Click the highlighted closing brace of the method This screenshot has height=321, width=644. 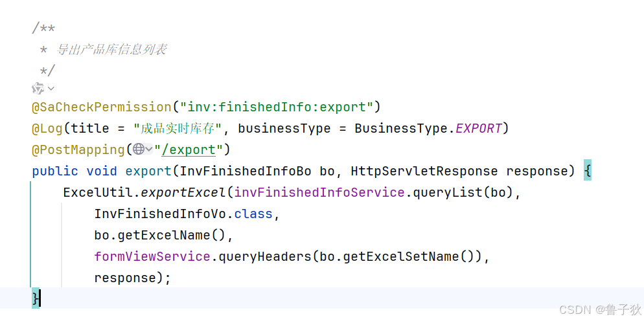tap(36, 298)
